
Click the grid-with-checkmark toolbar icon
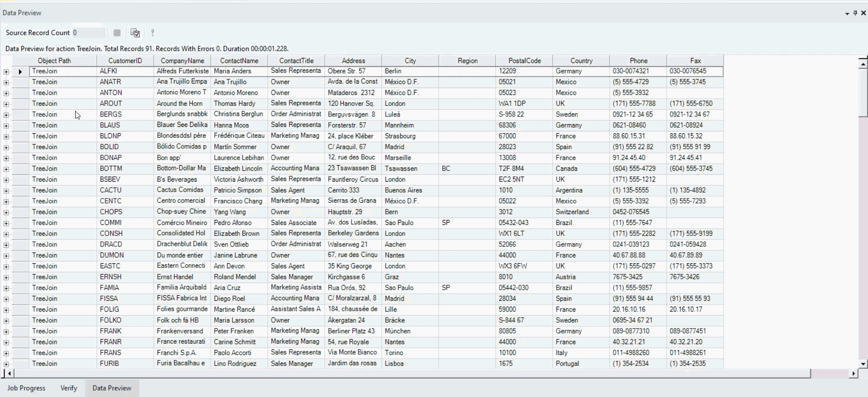135,33
